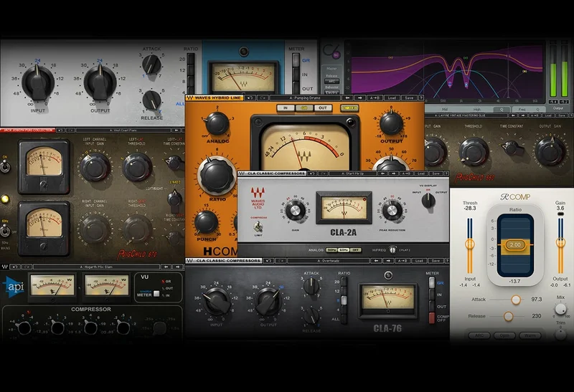The width and height of the screenshot is (574, 392).
Task: Click the black CLA-76 RELEASE knob
Action: 311,315
